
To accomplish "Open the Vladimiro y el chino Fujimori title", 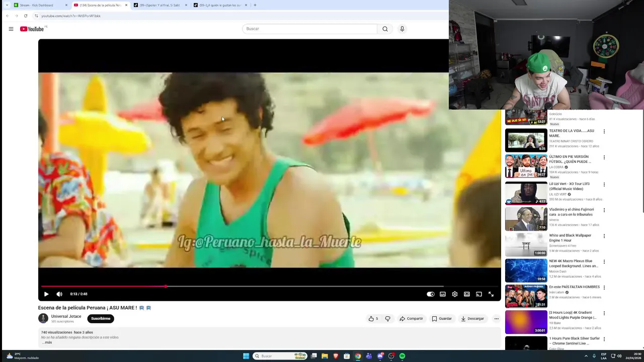I will click(x=572, y=212).
